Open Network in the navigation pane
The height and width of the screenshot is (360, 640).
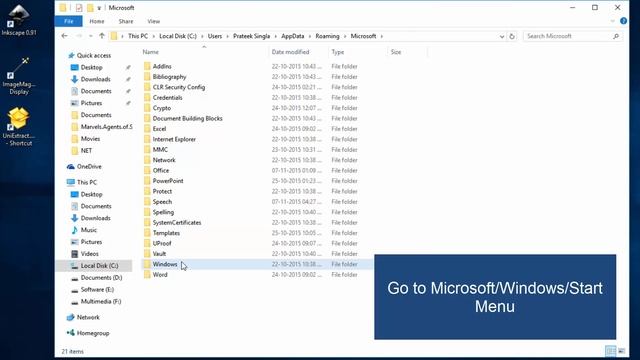tap(83, 317)
